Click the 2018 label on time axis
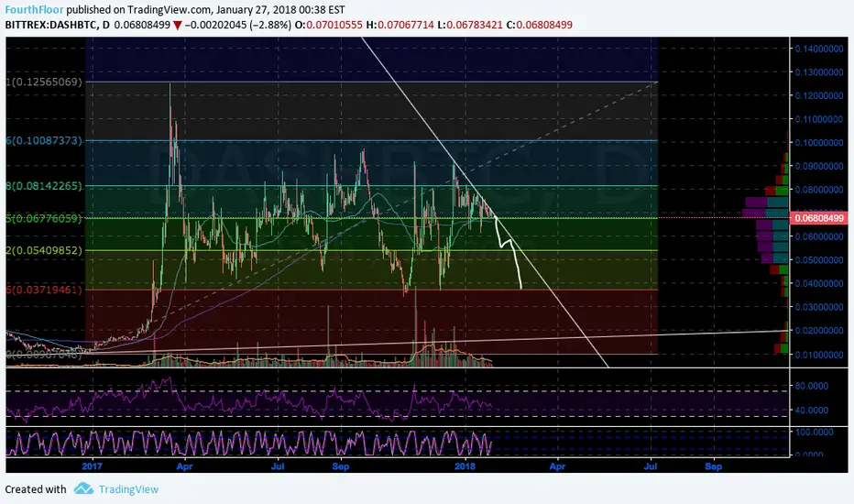854x504 pixels. click(x=465, y=466)
